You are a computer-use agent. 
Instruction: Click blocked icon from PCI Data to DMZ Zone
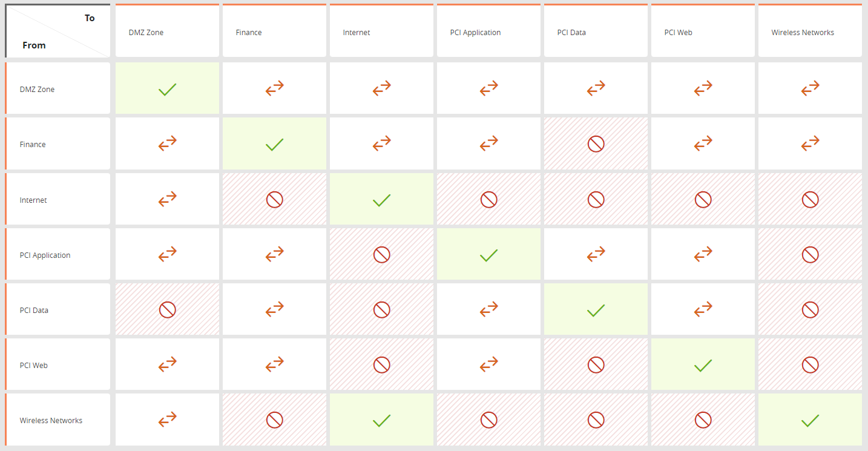tap(167, 310)
